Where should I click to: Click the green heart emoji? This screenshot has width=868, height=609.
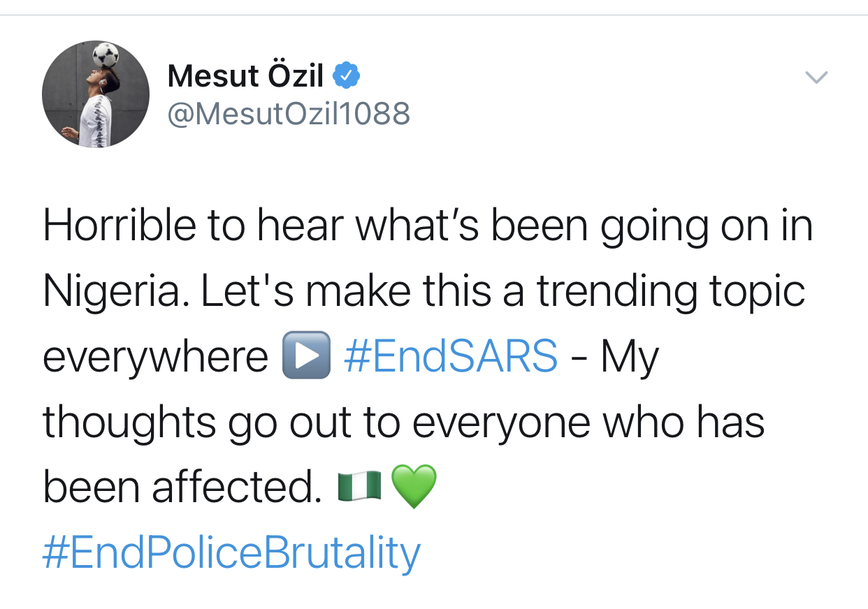click(x=414, y=486)
